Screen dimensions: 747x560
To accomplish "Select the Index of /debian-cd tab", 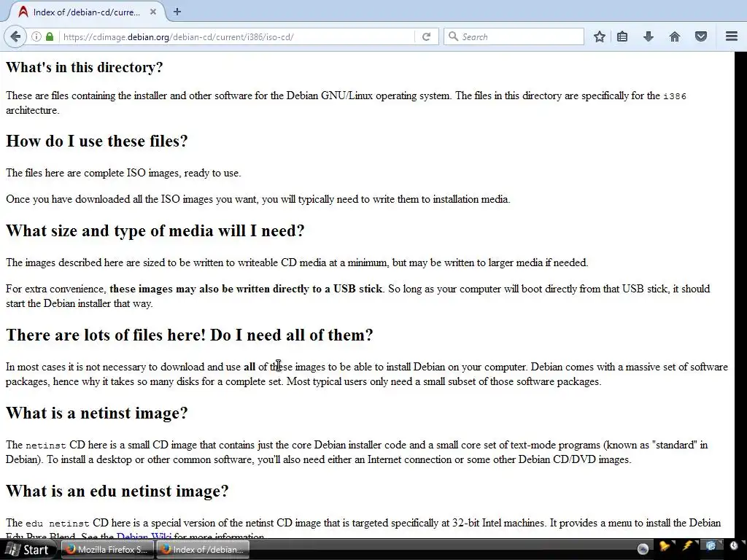I will point(86,12).
